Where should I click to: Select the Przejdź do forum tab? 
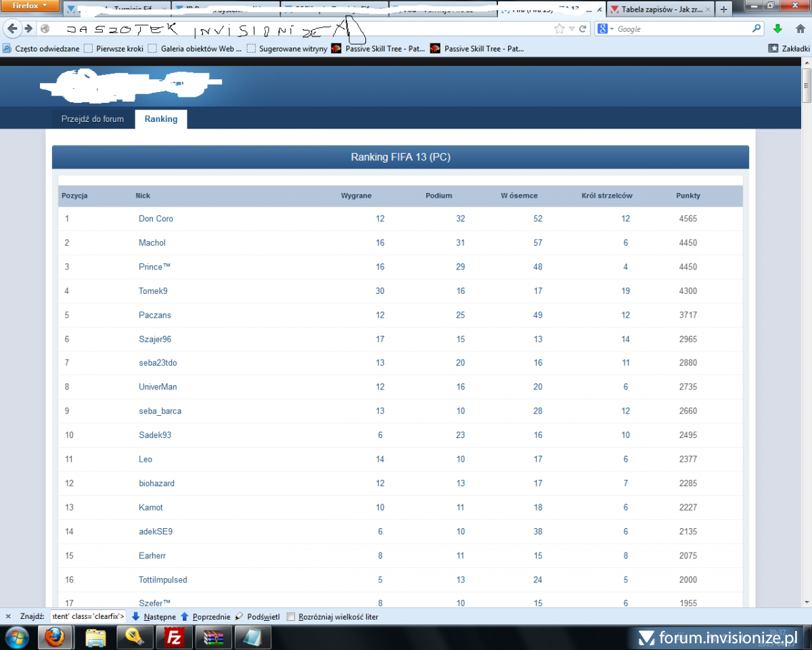93,119
